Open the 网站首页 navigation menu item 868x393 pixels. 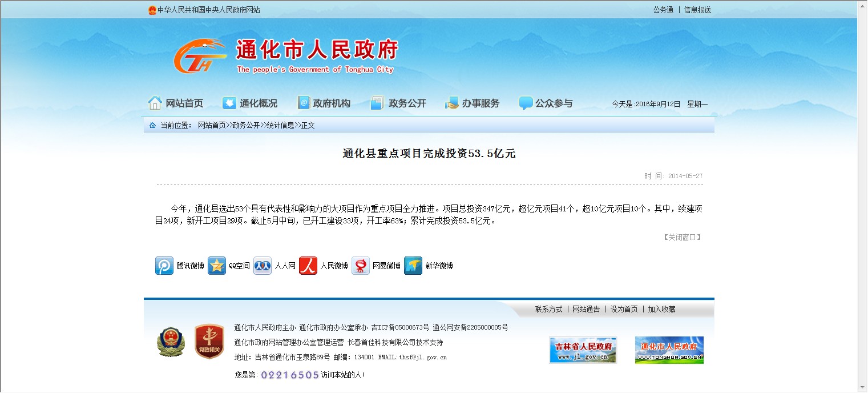click(x=176, y=103)
